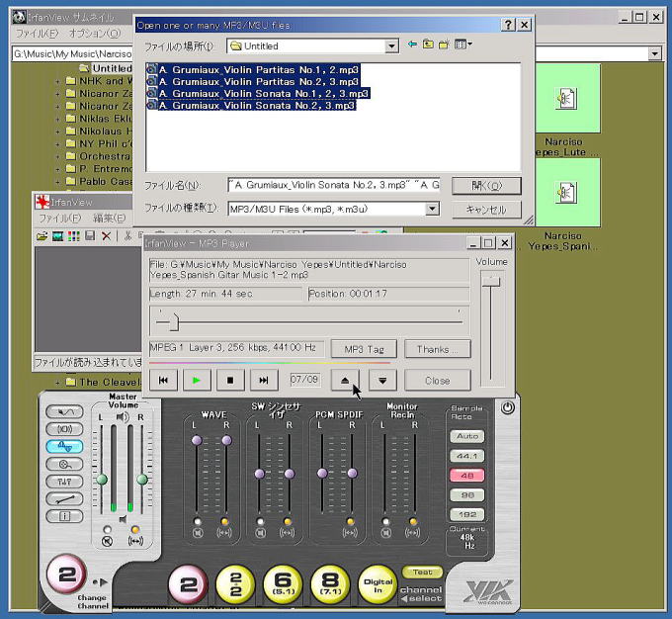Click the 開く(O) open button
672x619 pixels.
pos(486,186)
